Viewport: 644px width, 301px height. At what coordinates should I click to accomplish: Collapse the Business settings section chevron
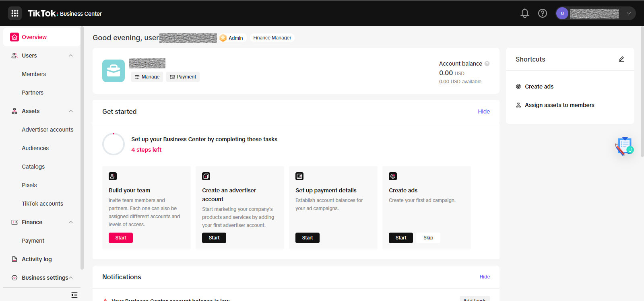71,278
